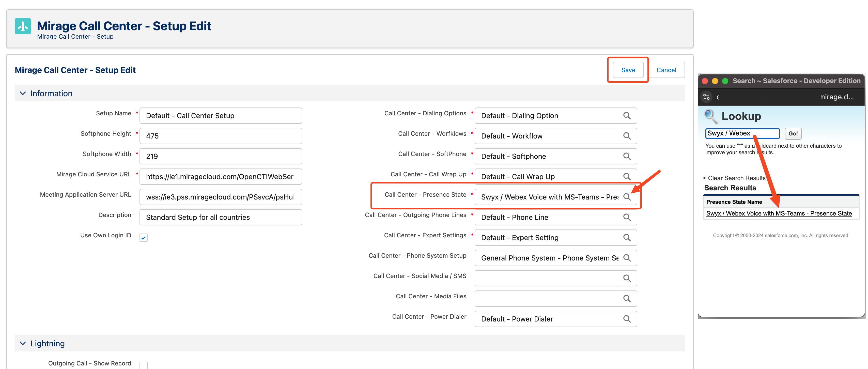Open lookup for Expert Settings field
The height and width of the screenshot is (369, 868).
coord(627,238)
